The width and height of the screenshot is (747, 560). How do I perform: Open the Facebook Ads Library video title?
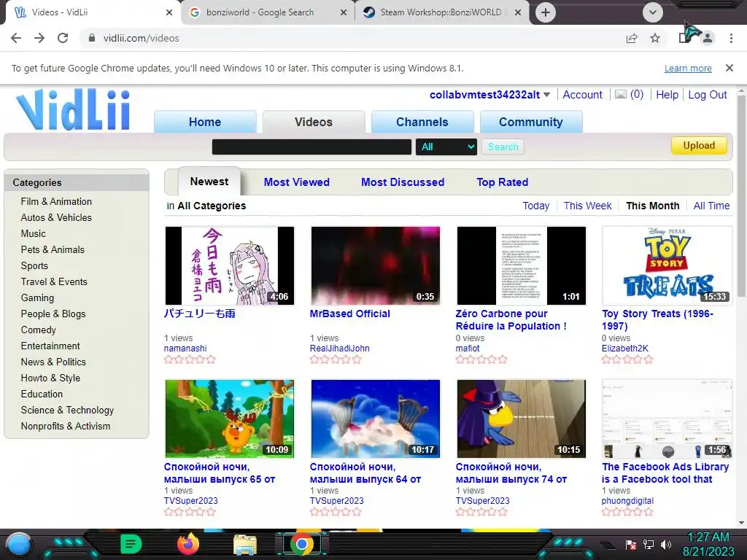coord(665,472)
